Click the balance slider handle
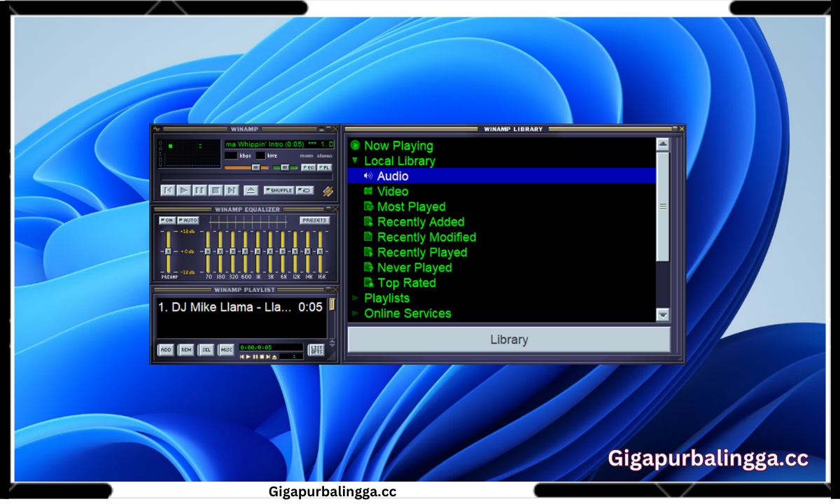Image resolution: width=840 pixels, height=504 pixels. tap(285, 167)
